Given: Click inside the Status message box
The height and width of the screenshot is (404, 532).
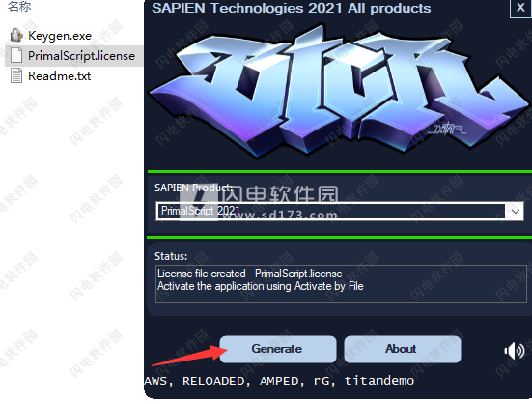Looking at the screenshot, I should click(x=341, y=283).
